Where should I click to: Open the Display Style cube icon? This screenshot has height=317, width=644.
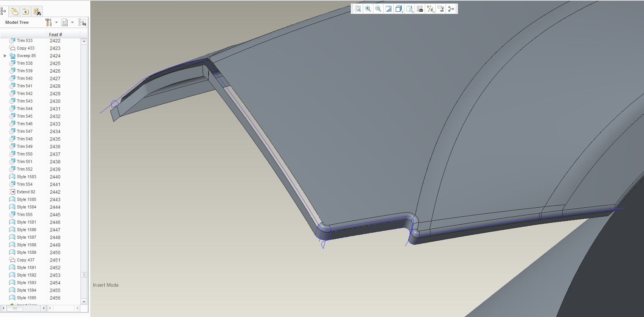[x=399, y=9]
